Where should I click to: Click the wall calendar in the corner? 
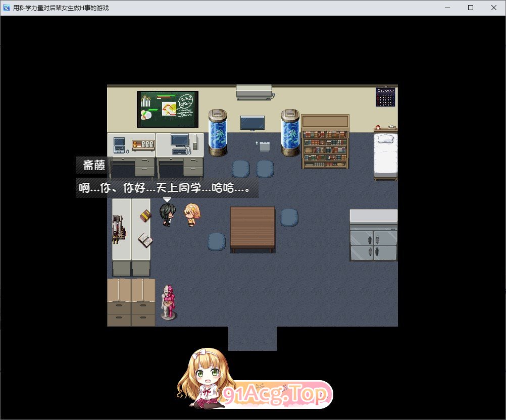tap(386, 97)
